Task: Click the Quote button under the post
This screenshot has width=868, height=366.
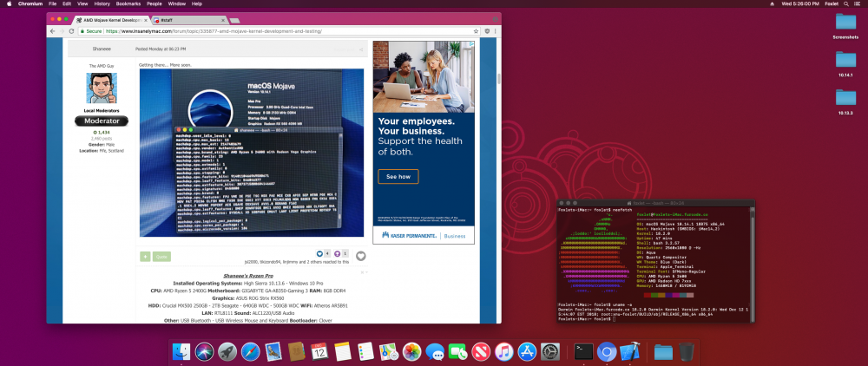Action: pos(161,257)
